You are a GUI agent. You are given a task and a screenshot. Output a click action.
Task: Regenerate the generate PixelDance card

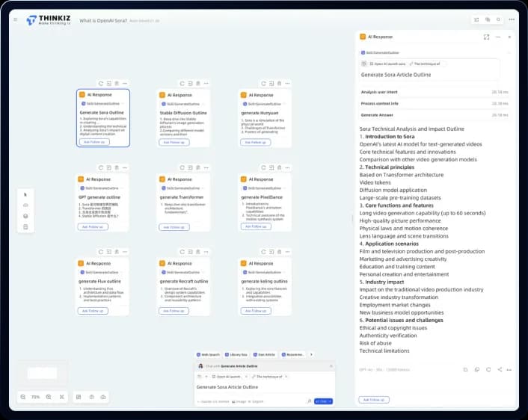(263, 167)
